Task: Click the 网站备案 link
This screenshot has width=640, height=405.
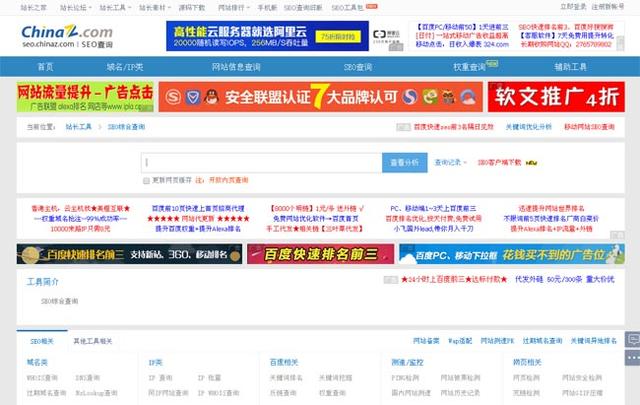Action: pyautogui.click(x=426, y=341)
